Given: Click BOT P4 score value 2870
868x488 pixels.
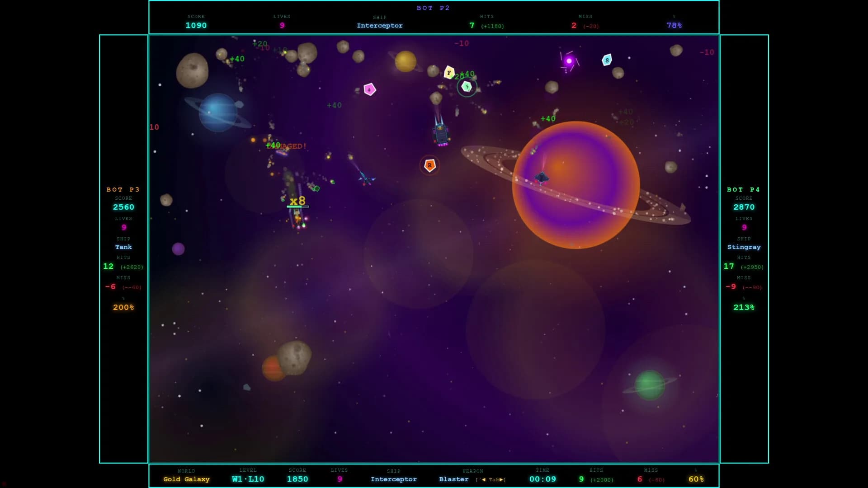Looking at the screenshot, I should [x=744, y=207].
